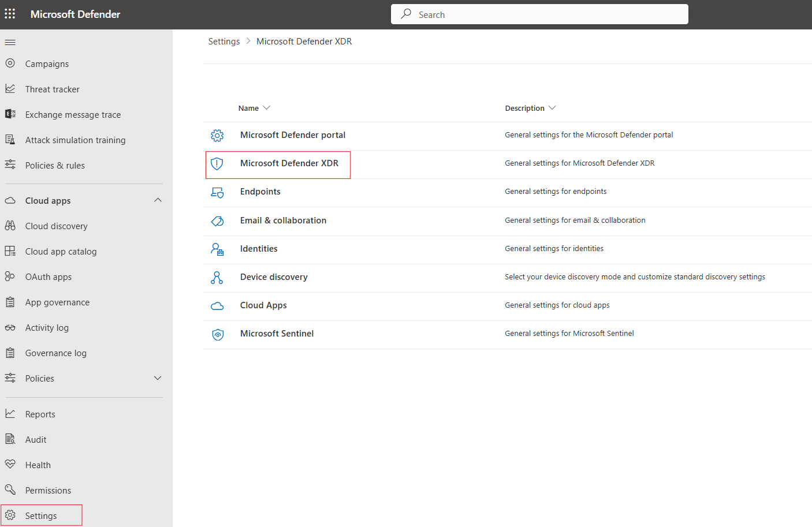Screen dimensions: 812x527
Task: Open Activity log page
Action: (47, 328)
